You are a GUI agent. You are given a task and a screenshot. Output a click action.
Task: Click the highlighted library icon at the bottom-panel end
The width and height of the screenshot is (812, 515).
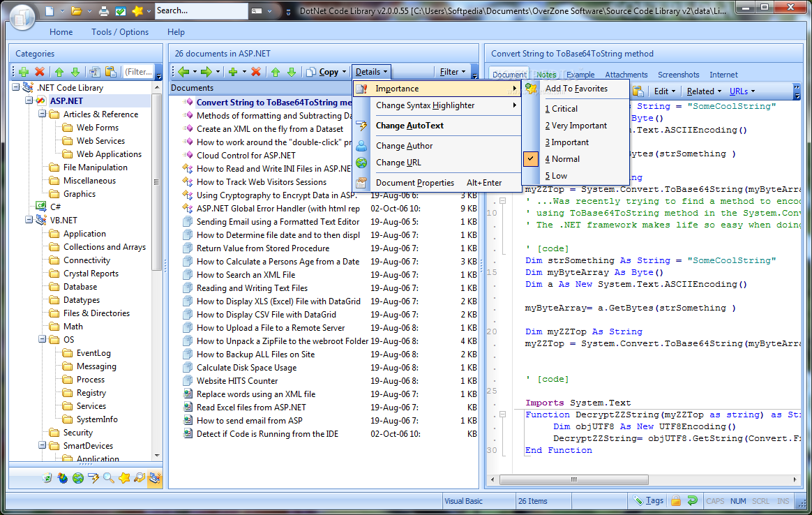coord(155,478)
